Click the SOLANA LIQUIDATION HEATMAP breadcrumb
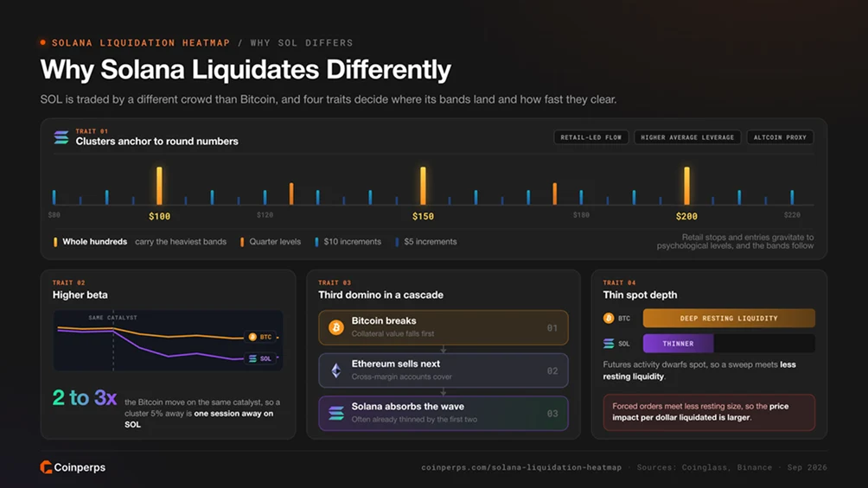This screenshot has height=488, width=868. [141, 42]
